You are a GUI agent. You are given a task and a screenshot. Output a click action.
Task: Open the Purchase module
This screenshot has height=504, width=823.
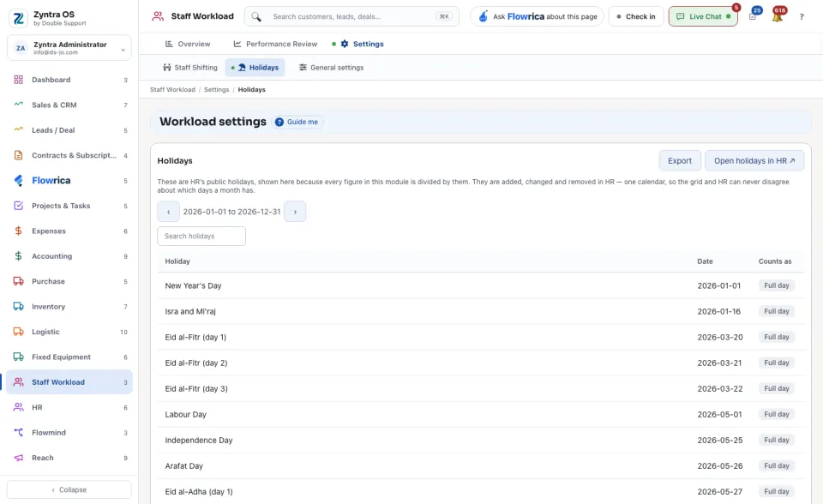[69, 281]
